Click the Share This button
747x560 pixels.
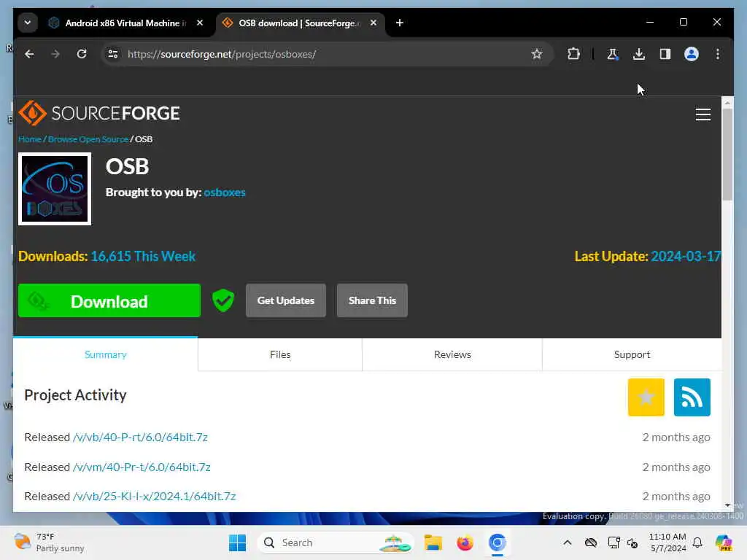pyautogui.click(x=372, y=300)
